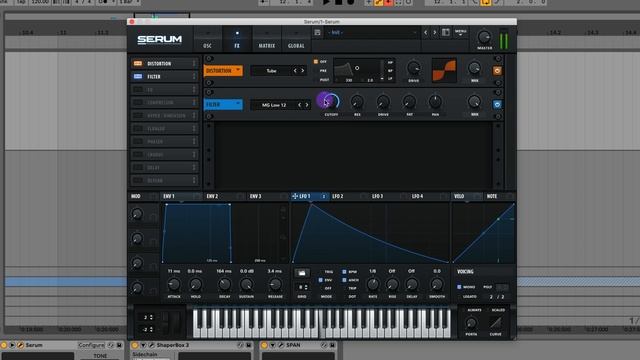Image resolution: width=640 pixels, height=360 pixels.
Task: Open the Tube distortion type menu
Action: pyautogui.click(x=271, y=71)
